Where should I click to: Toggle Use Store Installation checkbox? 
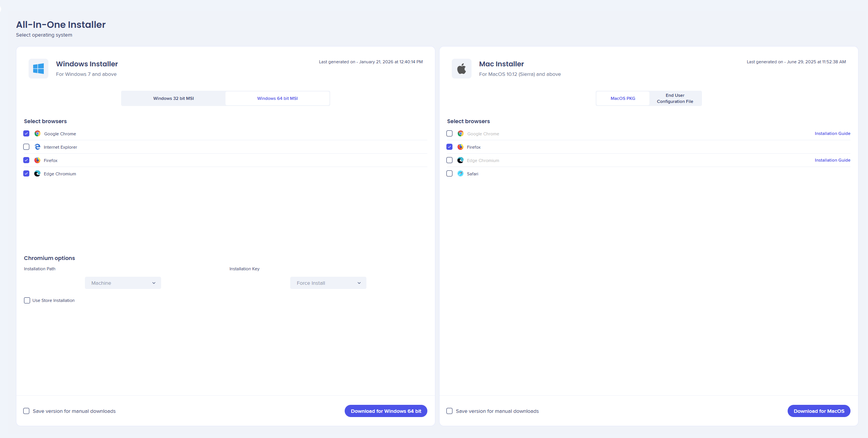27,300
